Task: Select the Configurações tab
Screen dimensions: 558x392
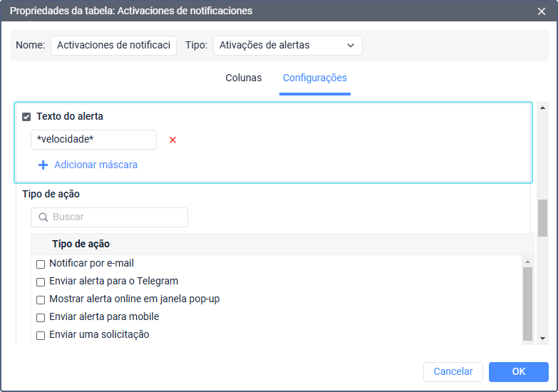Action: (314, 78)
